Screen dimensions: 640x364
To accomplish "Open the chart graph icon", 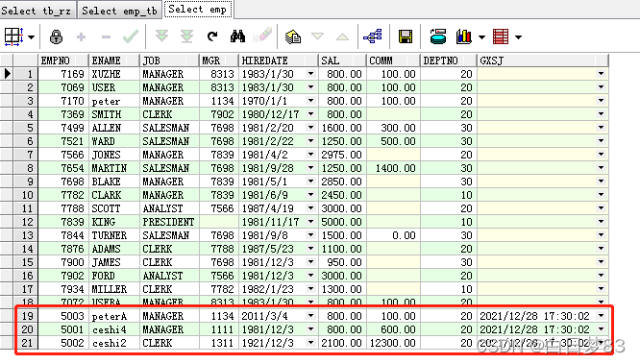I will coord(464,36).
